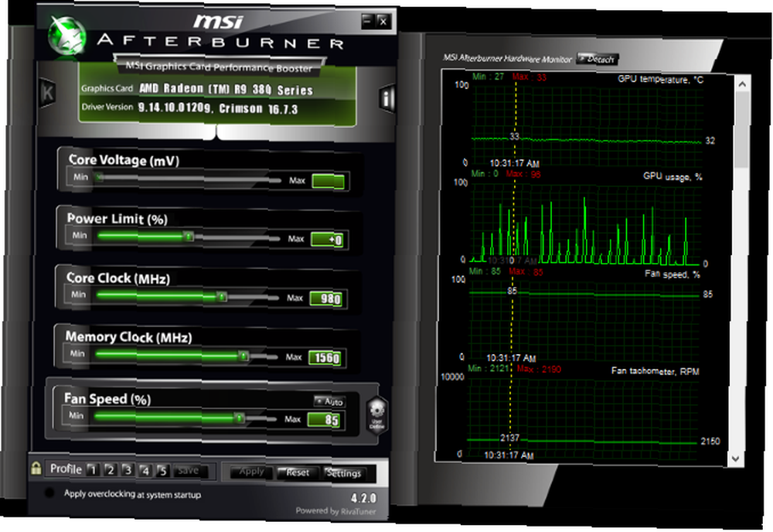Click 'Max : 2190' in fan tachometer graph
Screen dimensions: 773x532
pos(539,369)
